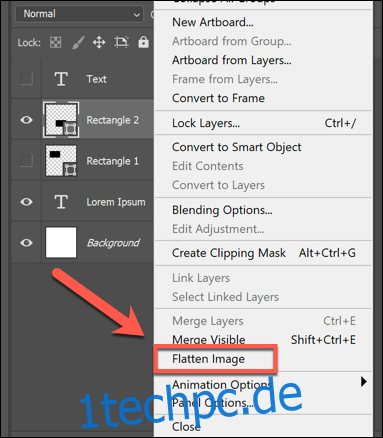Click the Lorem Ipsum layer's T icon
This screenshot has height=438, width=383.
click(x=61, y=202)
